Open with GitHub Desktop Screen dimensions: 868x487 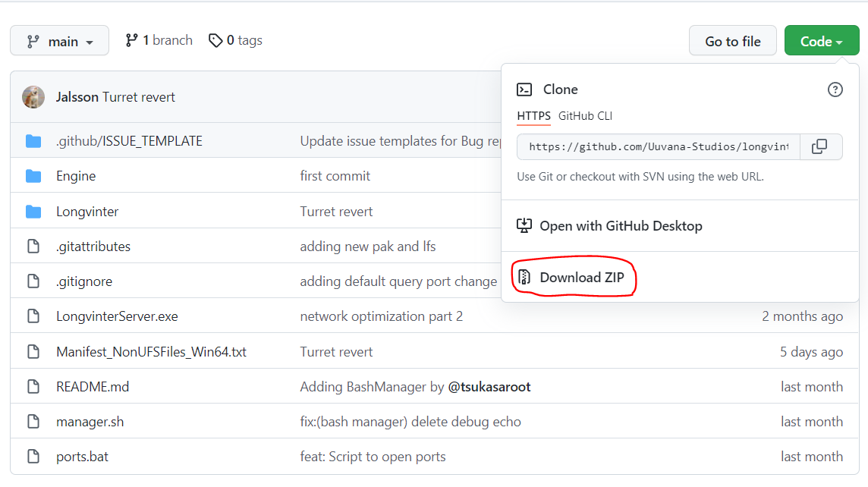pos(621,226)
